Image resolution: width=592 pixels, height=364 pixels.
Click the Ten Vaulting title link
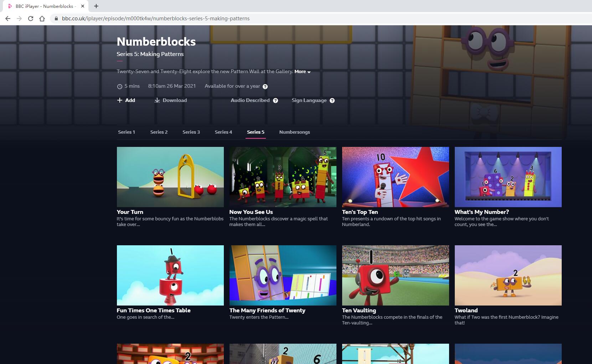(359, 310)
